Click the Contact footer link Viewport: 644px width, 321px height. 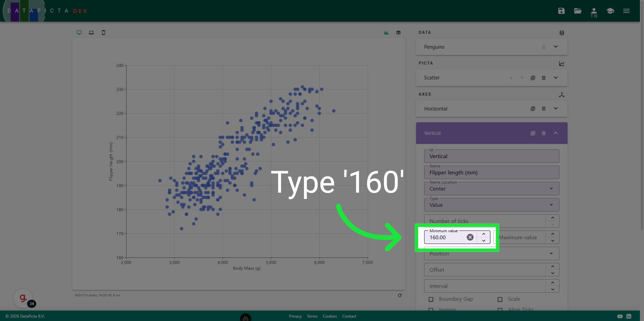click(349, 316)
